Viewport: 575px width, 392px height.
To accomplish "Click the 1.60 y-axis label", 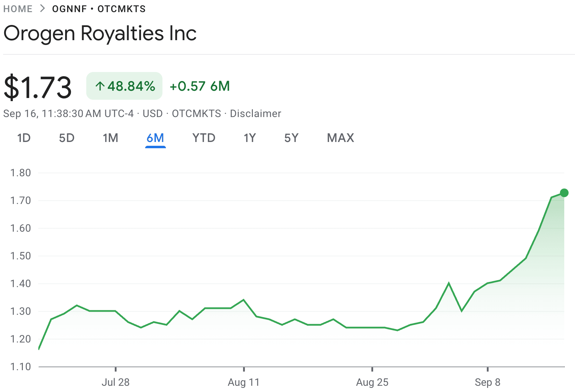I will [x=21, y=228].
